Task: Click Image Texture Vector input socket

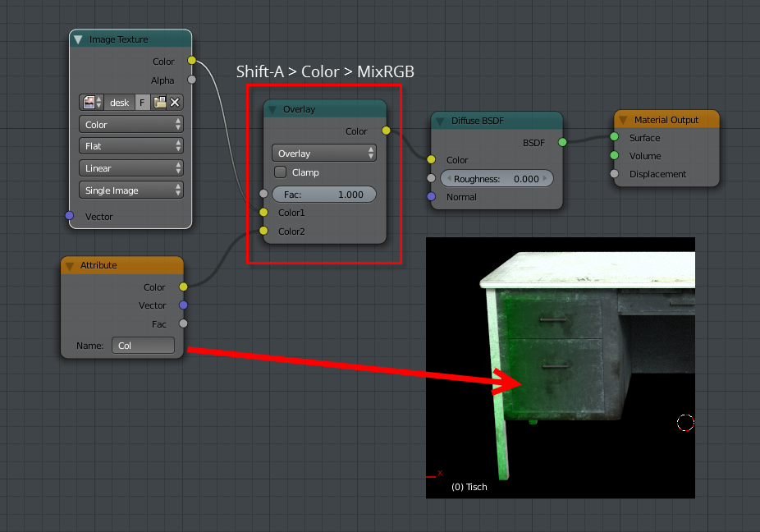Action: tap(69, 215)
